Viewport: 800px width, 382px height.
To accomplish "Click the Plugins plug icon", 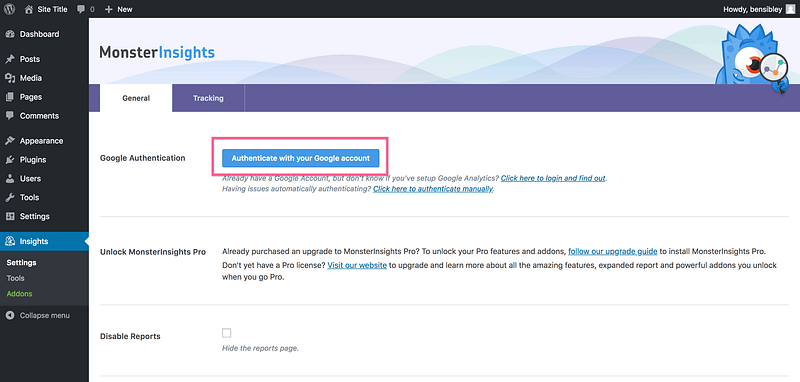I will (10, 160).
